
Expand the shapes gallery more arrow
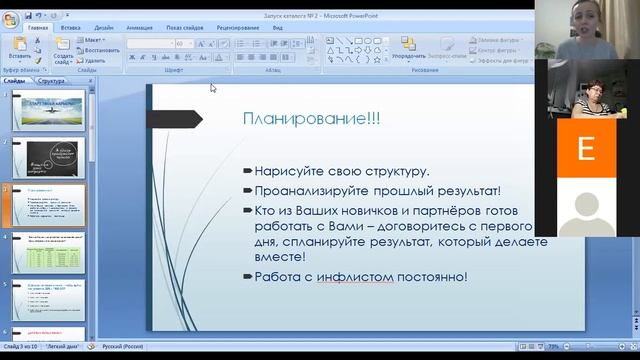pos(386,60)
